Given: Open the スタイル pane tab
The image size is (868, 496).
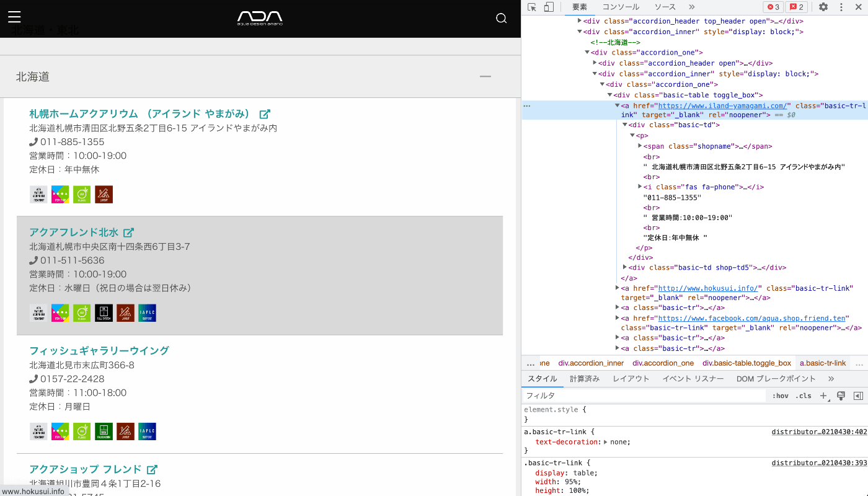Looking at the screenshot, I should (542, 379).
